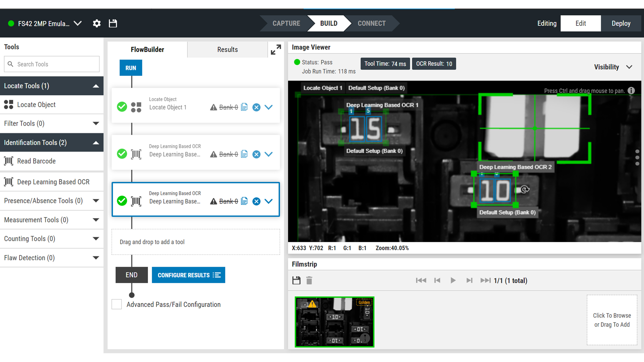
Task: Click the Golden image thumbnail in Filmstrip
Action: click(335, 322)
